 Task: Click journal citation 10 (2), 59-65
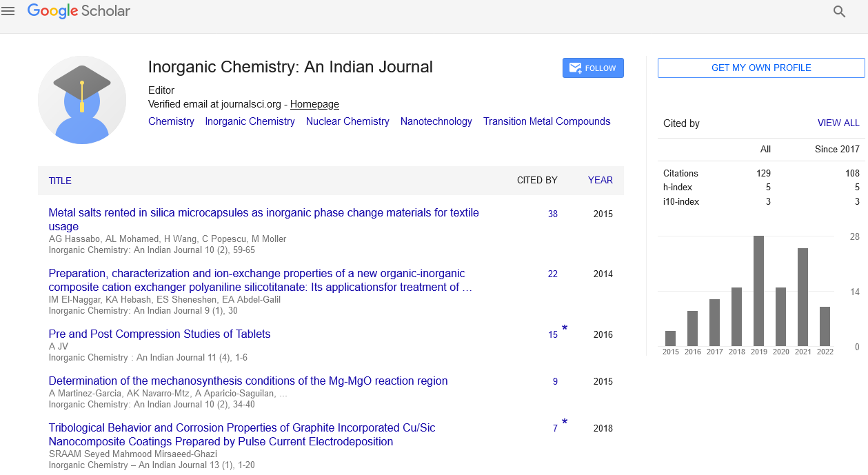152,250
